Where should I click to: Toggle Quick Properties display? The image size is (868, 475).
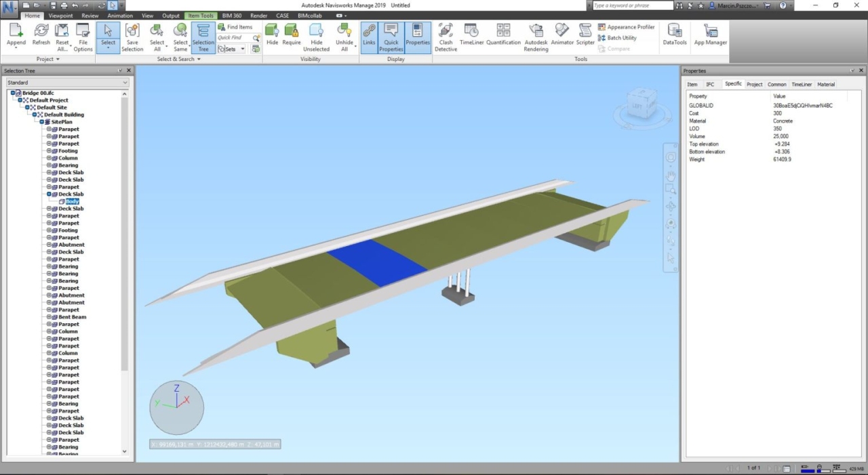pyautogui.click(x=391, y=37)
